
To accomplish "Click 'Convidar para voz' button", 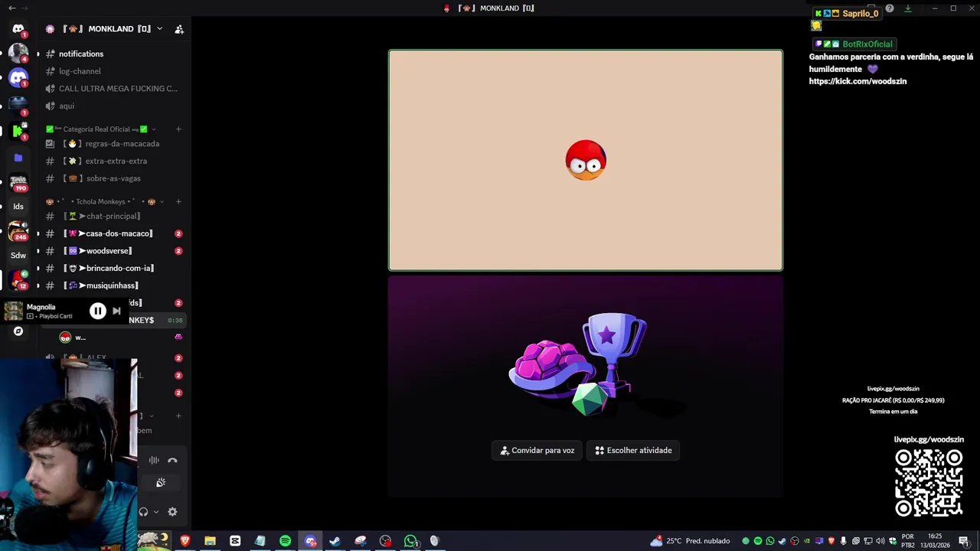I will pos(537,451).
